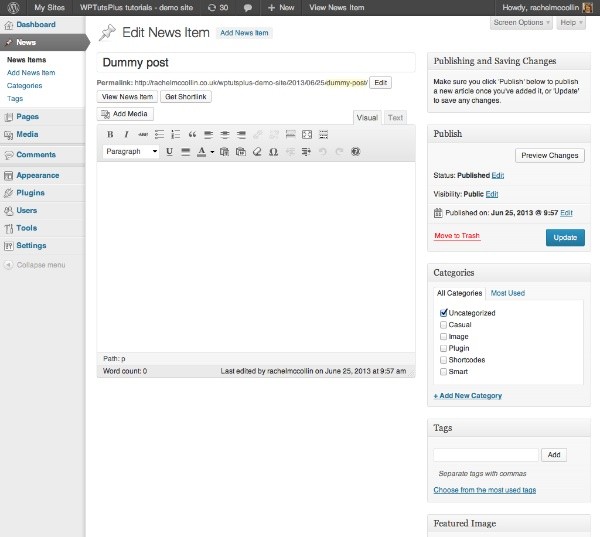Image resolution: width=600 pixels, height=537 pixels.
Task: Uncheck the Uncategorized category
Action: click(443, 313)
